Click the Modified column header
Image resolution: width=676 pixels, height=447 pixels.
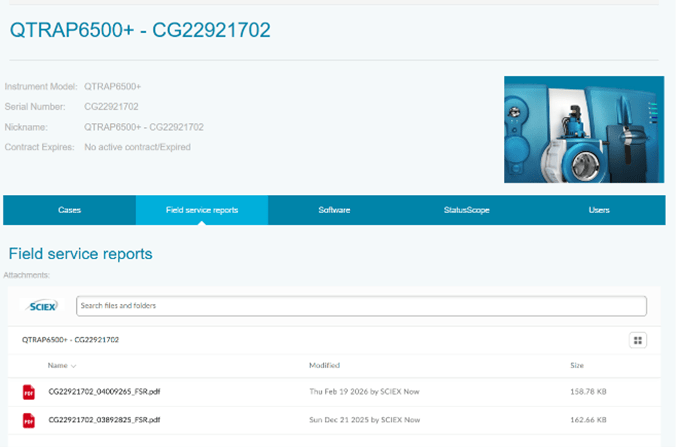[324, 365]
